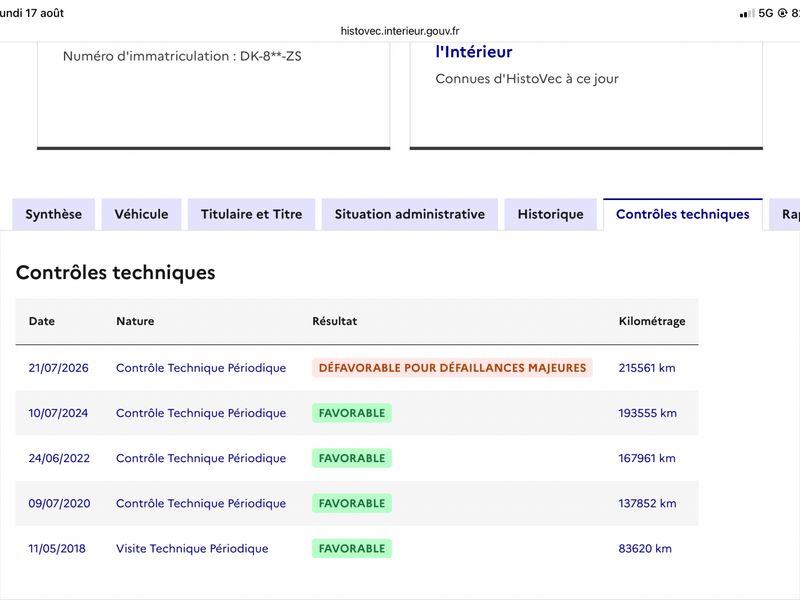Click the cellular signal strength icon
This screenshot has height=600, width=800.
[747, 14]
